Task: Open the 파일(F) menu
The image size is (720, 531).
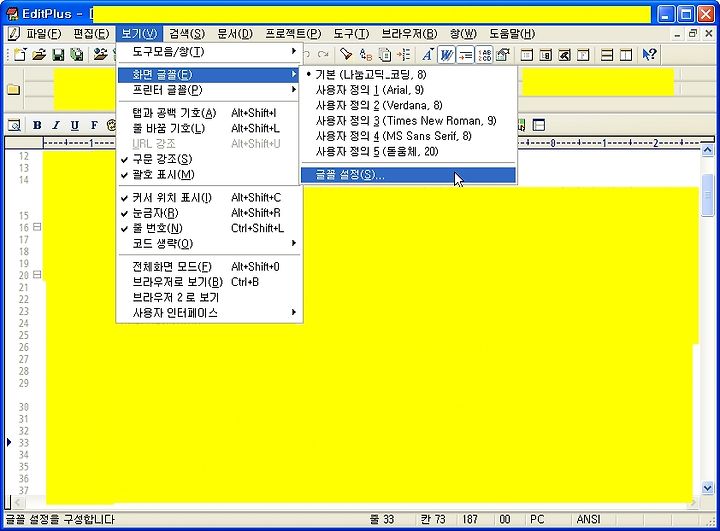Action: click(x=44, y=34)
